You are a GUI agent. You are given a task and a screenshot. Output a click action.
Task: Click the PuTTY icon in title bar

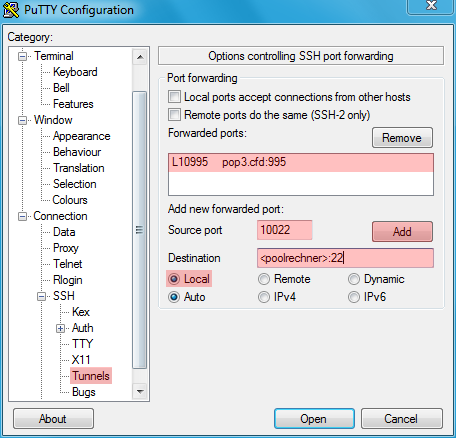[11, 10]
